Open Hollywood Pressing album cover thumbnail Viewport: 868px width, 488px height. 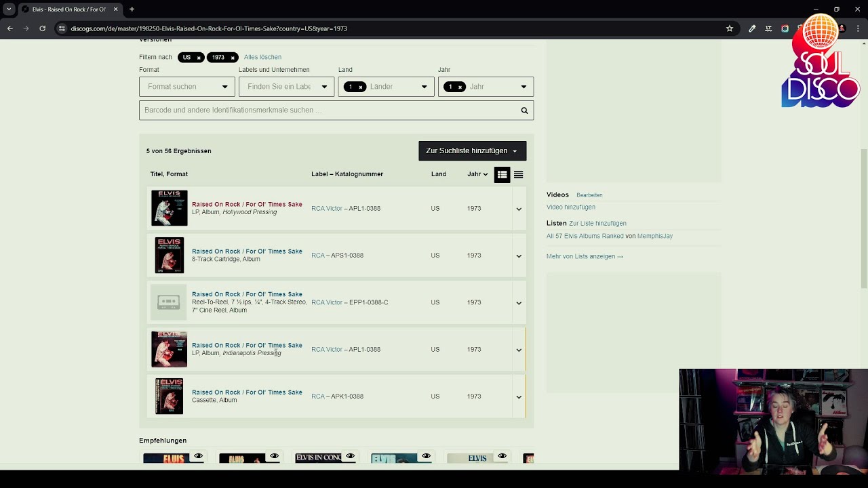tap(169, 208)
